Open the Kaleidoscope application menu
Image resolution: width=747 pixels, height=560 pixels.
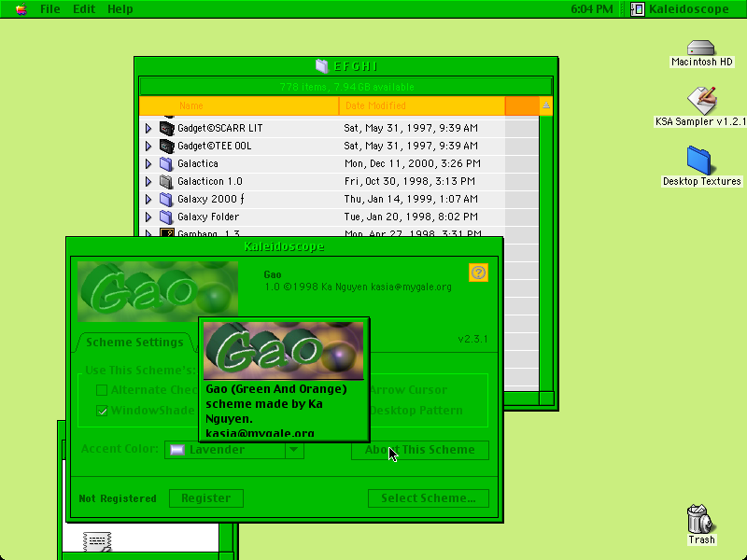(x=681, y=9)
